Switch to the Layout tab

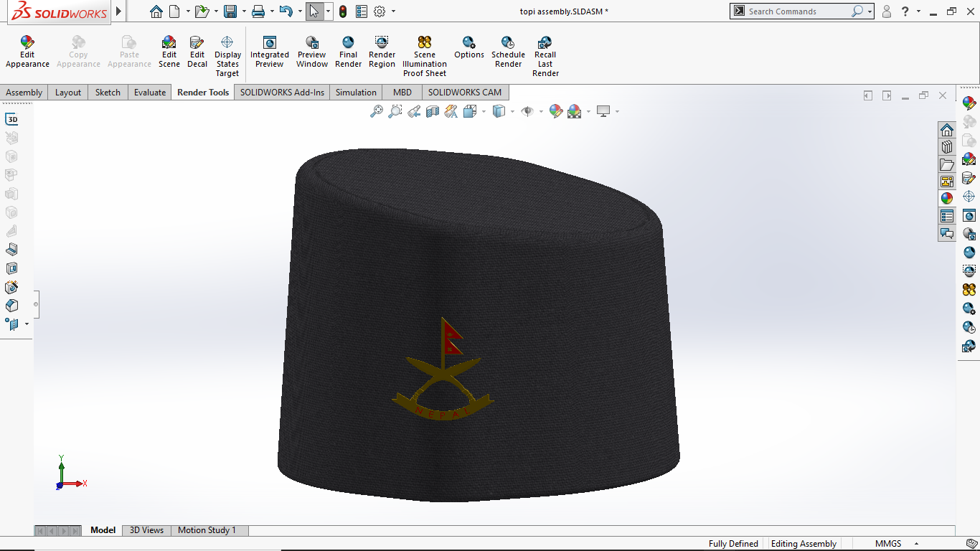[x=68, y=93]
